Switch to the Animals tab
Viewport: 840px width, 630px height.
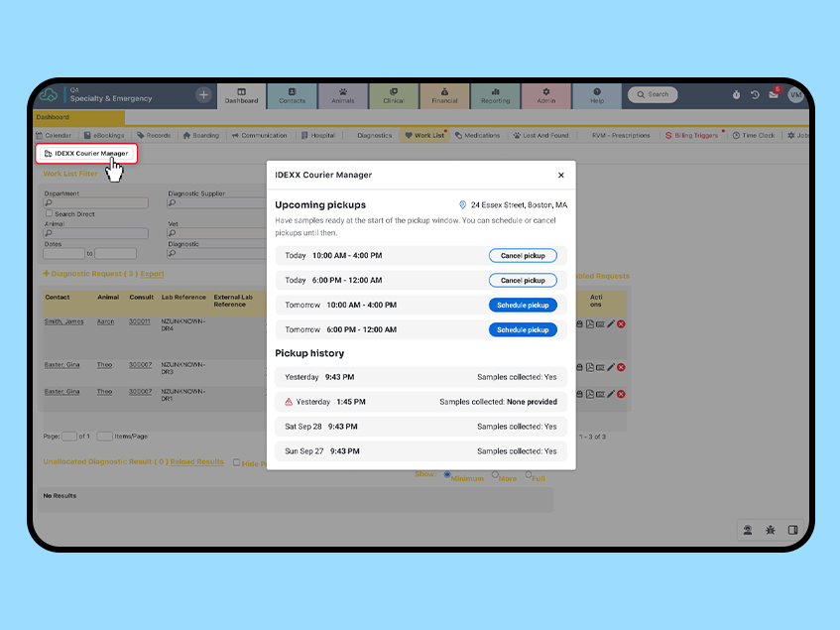coord(343,96)
